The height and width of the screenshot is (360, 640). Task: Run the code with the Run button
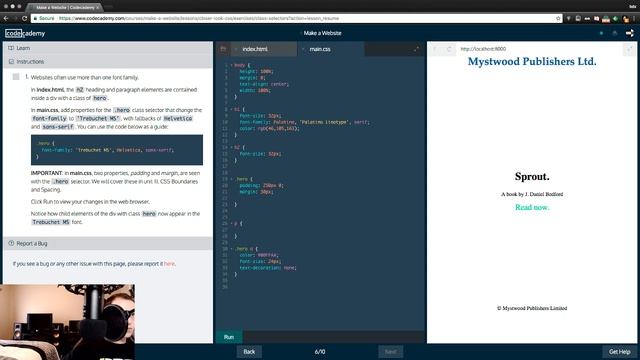[x=229, y=337]
